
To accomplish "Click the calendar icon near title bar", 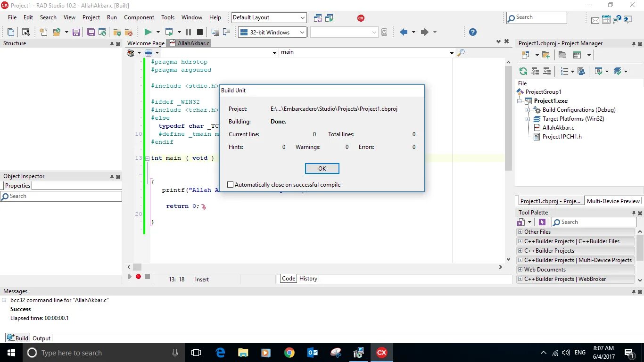I will [x=606, y=19].
